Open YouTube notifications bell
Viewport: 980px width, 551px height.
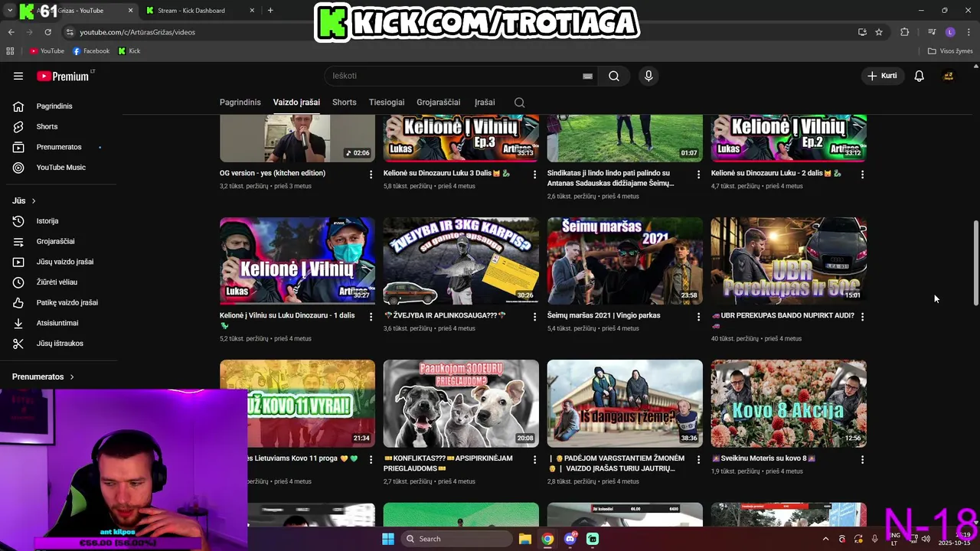[x=919, y=76]
